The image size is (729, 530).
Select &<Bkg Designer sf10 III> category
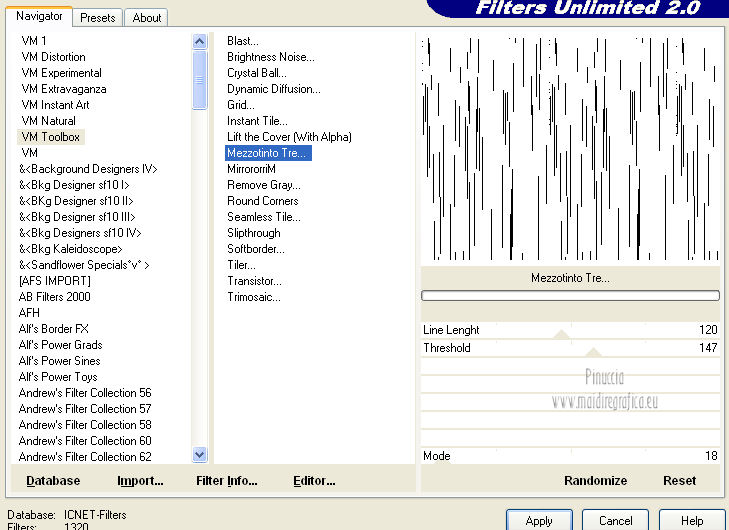77,217
